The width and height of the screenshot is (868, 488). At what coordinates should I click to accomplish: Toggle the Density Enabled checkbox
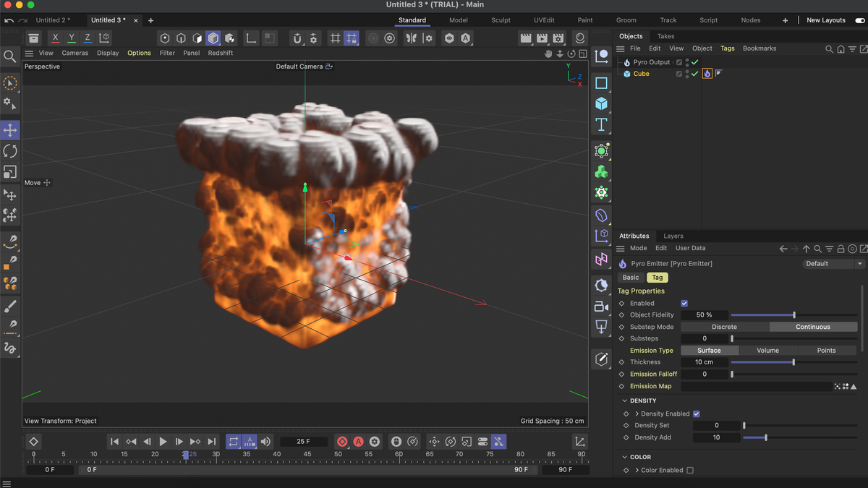pos(697,414)
